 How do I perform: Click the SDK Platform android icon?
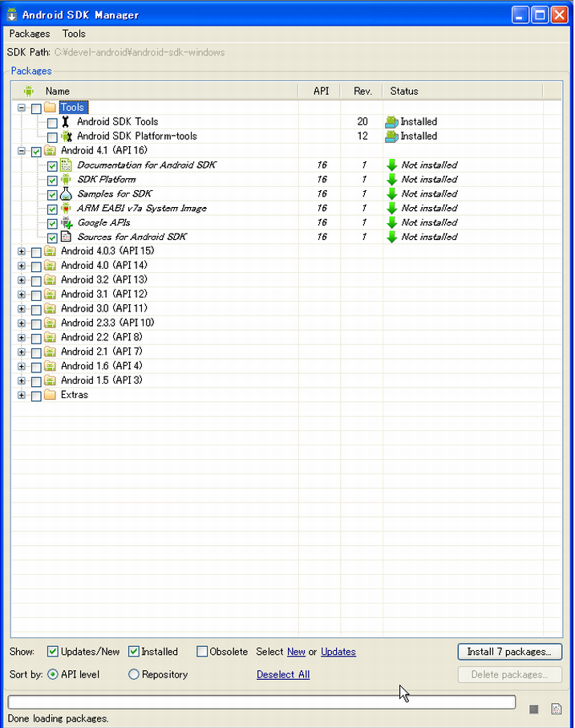(66, 179)
